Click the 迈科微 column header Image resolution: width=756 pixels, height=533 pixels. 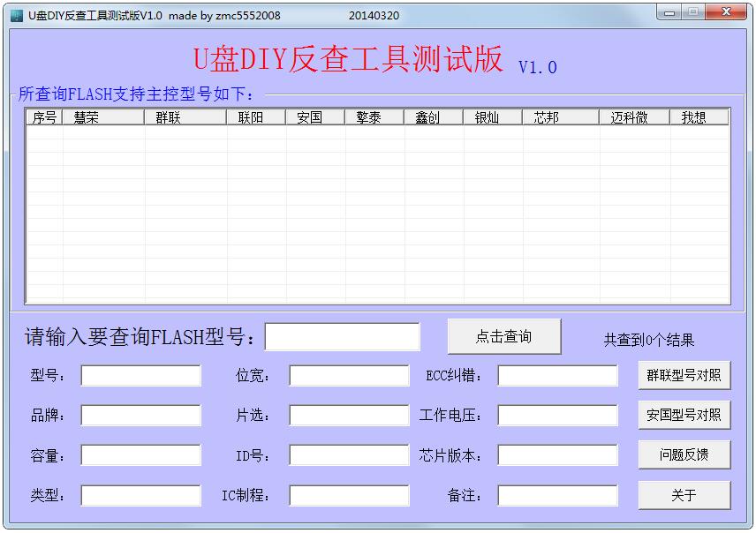pos(633,117)
